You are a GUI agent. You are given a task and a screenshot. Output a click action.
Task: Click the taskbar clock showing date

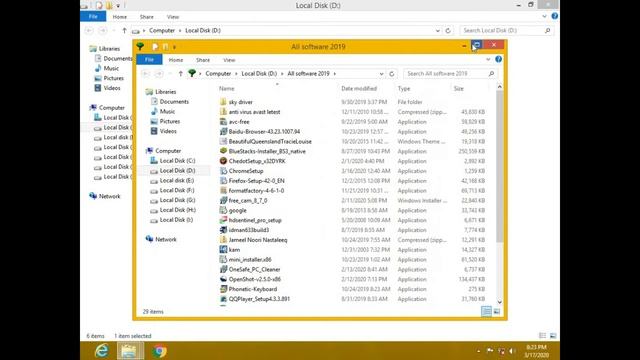[x=536, y=351]
